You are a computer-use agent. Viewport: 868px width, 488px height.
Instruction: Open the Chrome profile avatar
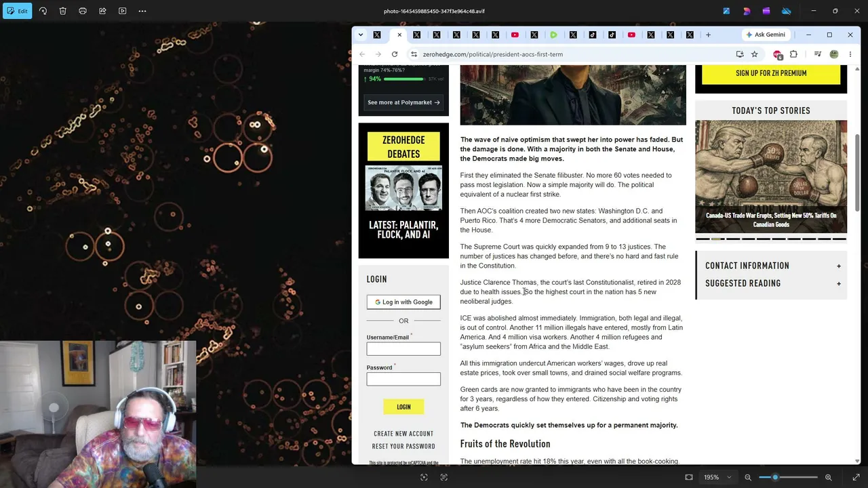(x=834, y=54)
